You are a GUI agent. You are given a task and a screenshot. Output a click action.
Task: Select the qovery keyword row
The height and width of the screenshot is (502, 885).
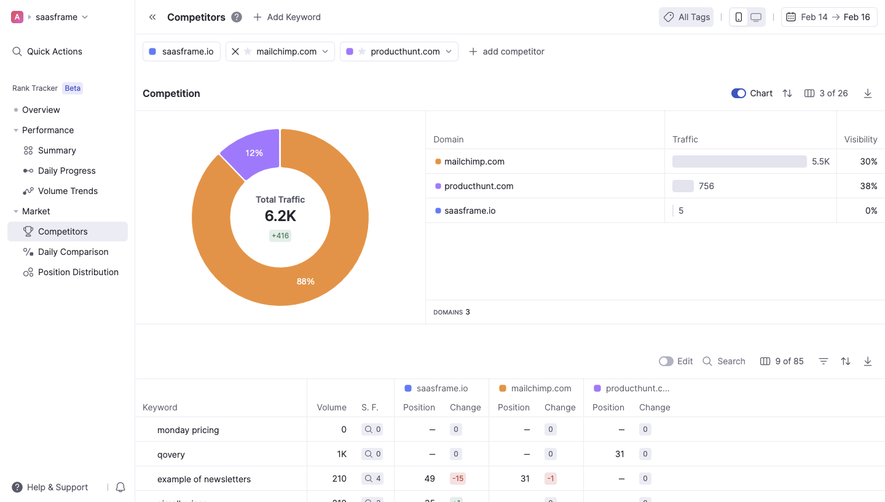click(510, 455)
